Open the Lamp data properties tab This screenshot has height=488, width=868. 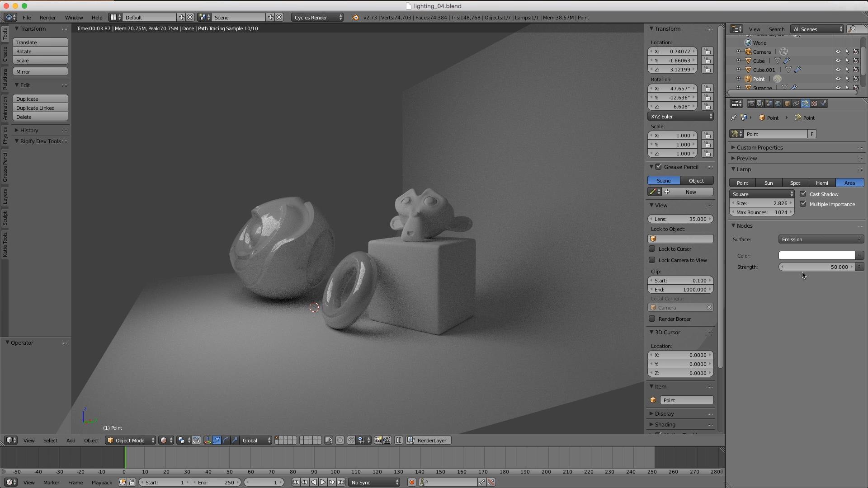coord(805,103)
